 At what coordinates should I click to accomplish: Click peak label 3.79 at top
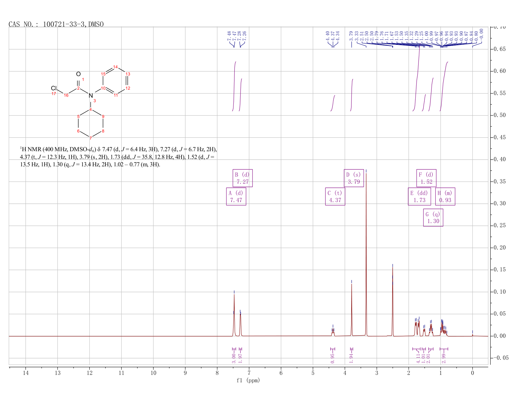coord(351,36)
